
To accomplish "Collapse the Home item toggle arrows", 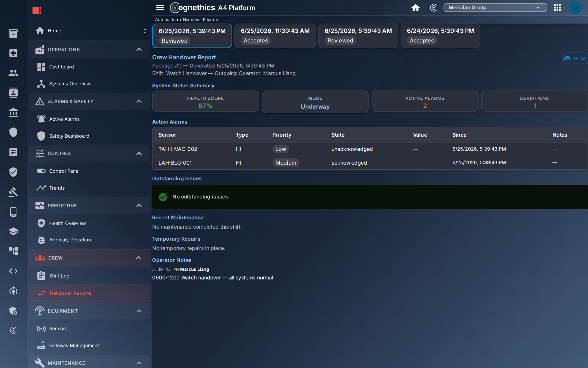I will [145, 31].
